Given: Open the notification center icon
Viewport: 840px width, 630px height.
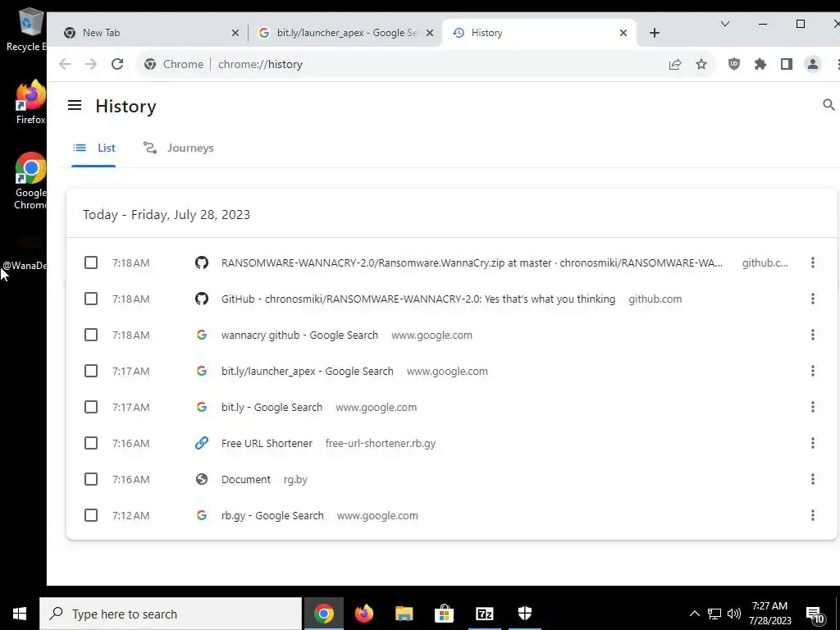Looking at the screenshot, I should click(815, 614).
